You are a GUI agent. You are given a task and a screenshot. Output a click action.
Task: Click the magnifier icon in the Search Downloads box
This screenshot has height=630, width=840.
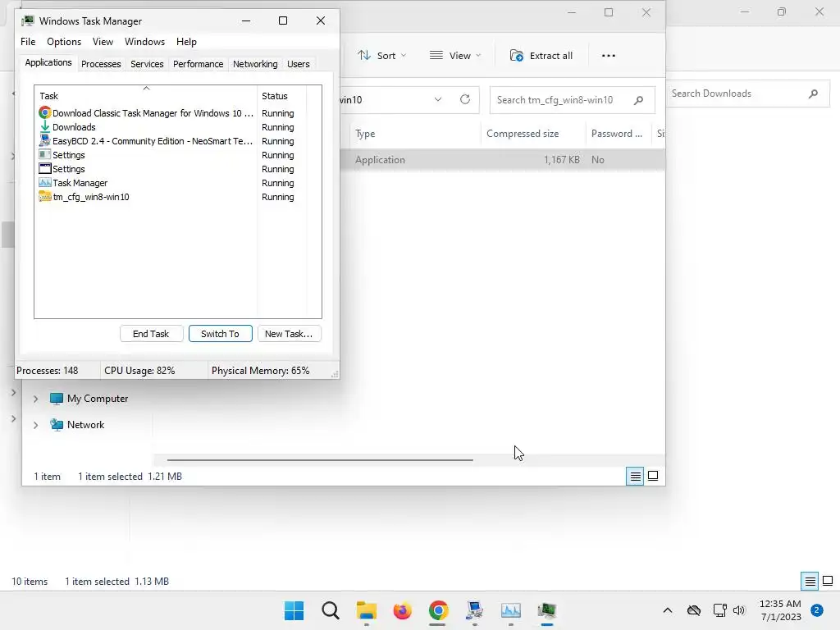coord(813,94)
